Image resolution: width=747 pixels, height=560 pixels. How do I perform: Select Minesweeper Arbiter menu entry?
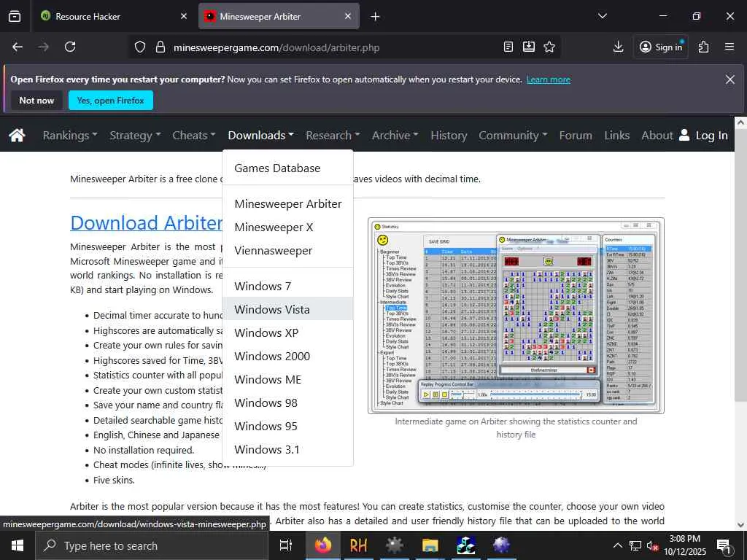tap(287, 204)
